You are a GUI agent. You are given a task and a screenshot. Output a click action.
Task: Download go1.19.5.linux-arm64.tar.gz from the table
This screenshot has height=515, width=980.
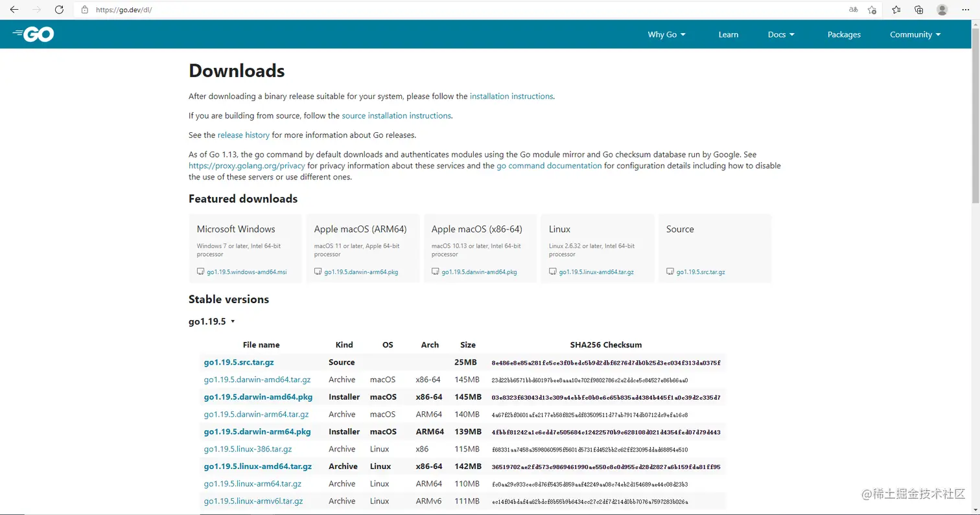(252, 484)
